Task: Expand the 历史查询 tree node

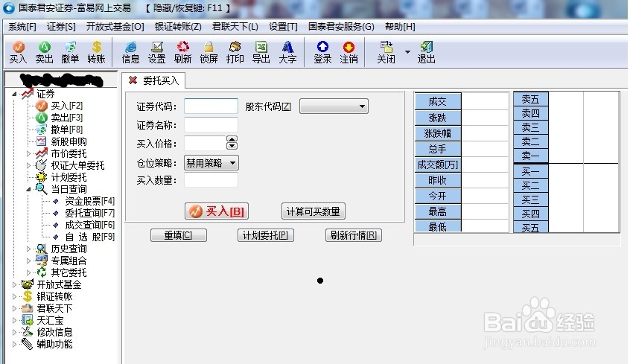Action: (28, 249)
